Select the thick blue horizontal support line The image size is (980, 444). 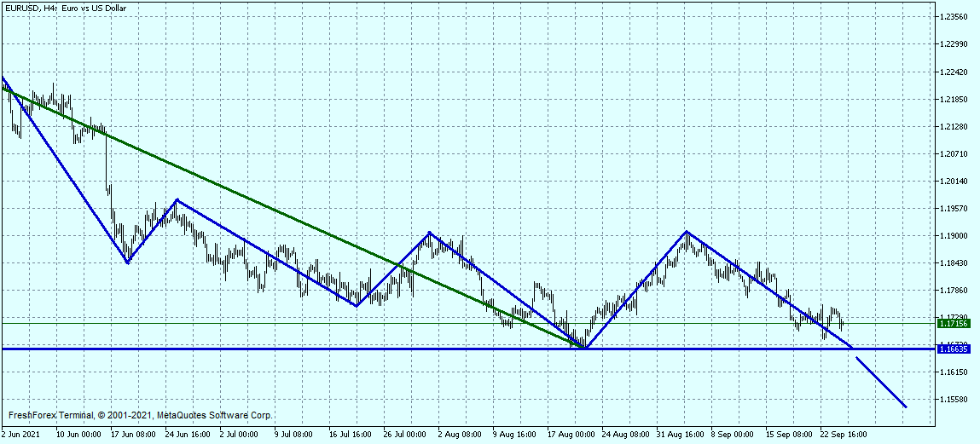[x=469, y=349]
